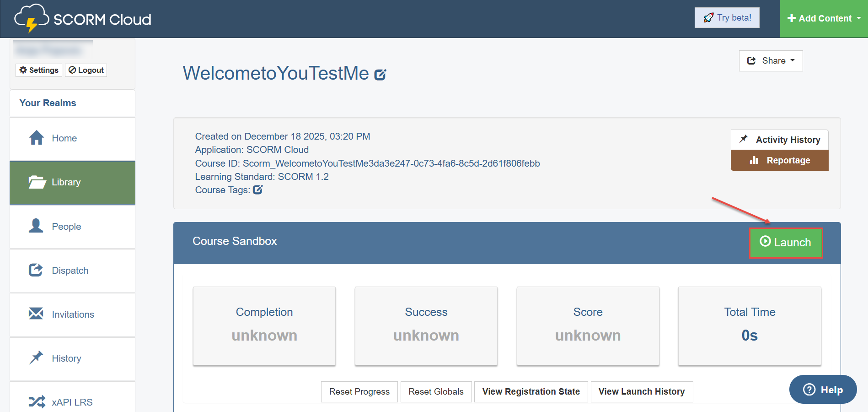Click the History pushpin icon
This screenshot has width=868, height=412.
[36, 358]
